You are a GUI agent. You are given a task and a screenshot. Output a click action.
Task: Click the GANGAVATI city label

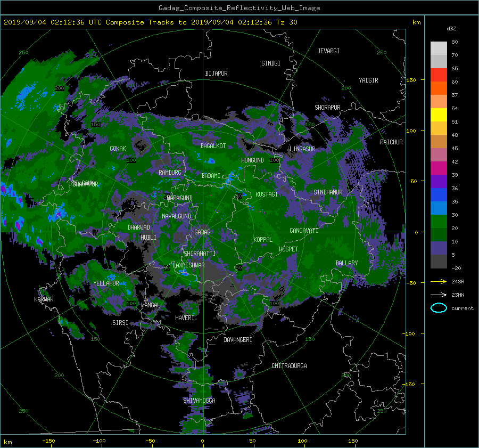pos(304,231)
